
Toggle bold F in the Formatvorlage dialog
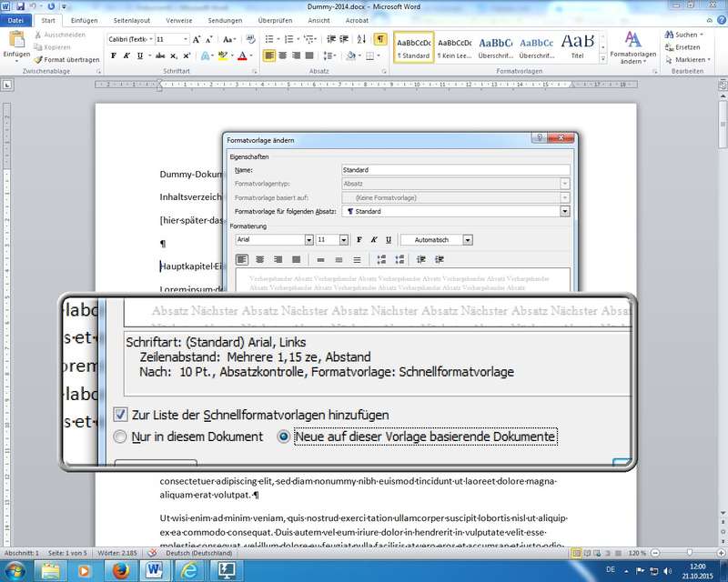coord(359,240)
